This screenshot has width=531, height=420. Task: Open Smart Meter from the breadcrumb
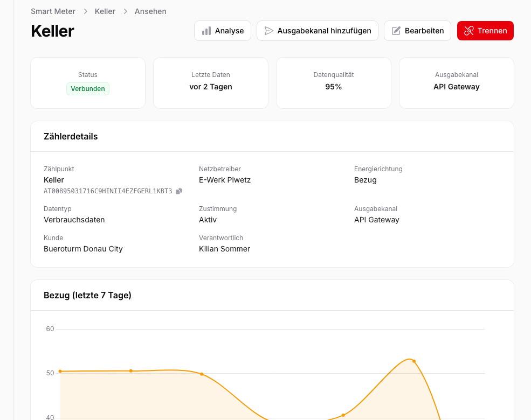click(53, 11)
